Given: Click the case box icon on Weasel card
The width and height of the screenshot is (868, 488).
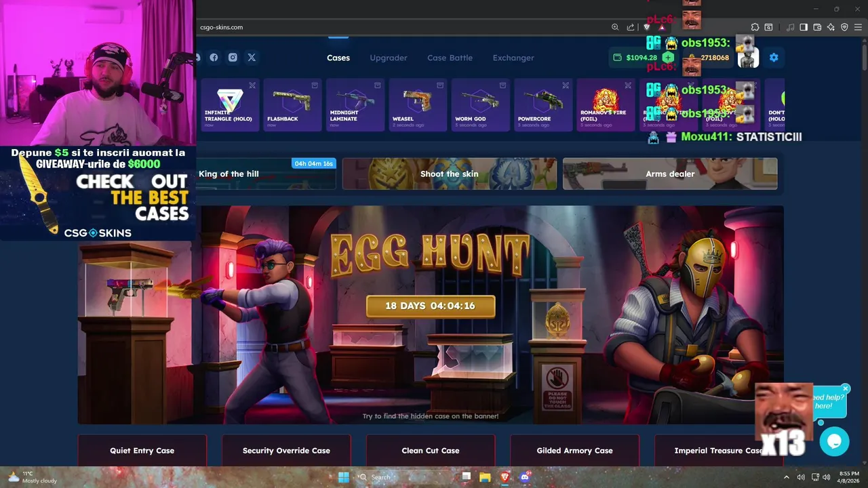Looking at the screenshot, I should (x=440, y=85).
